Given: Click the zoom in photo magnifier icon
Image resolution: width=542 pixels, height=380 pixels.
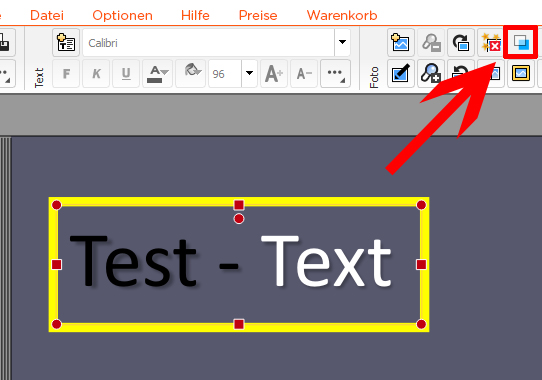Looking at the screenshot, I should coord(431,73).
